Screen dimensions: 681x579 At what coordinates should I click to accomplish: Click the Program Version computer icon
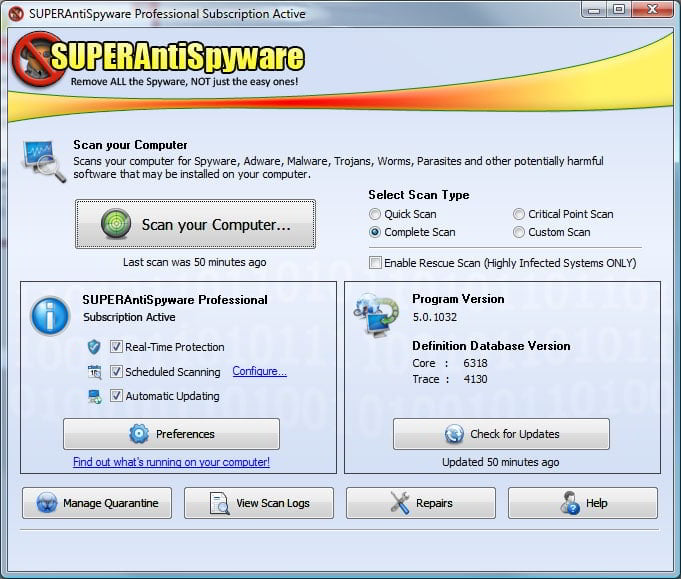point(376,320)
